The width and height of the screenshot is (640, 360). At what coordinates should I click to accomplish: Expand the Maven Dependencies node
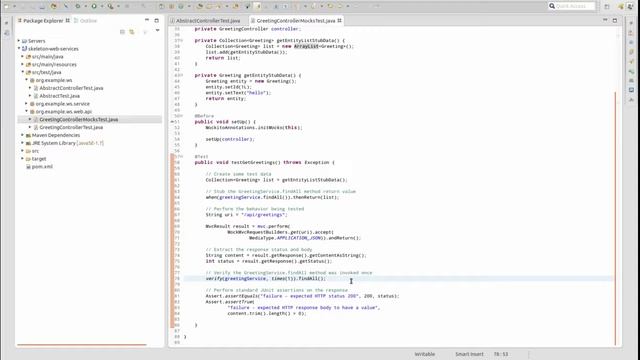[22, 135]
